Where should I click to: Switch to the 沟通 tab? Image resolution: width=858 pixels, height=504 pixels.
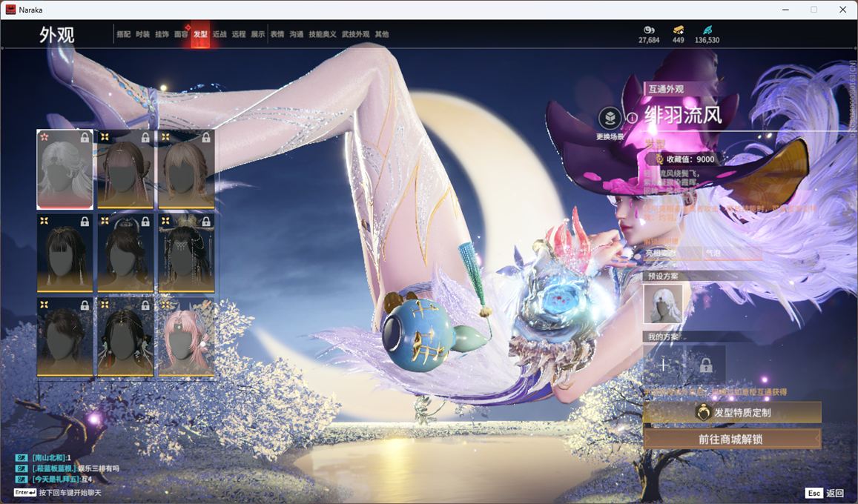[297, 34]
